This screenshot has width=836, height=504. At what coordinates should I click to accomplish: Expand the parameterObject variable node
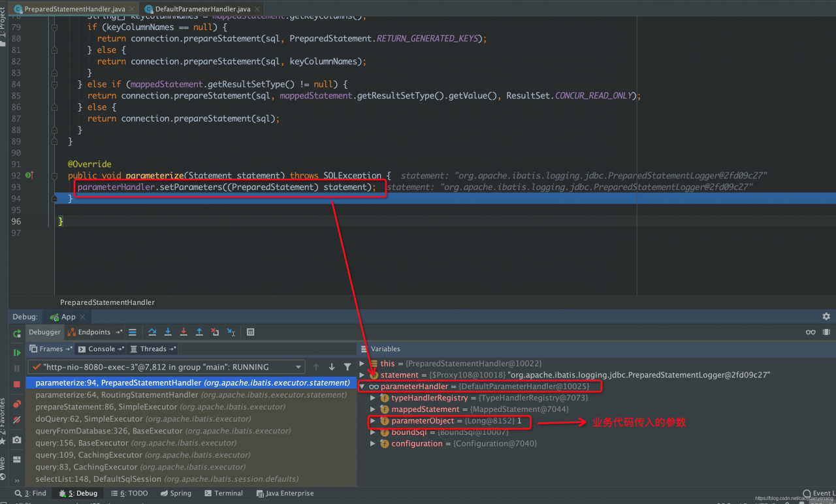[x=373, y=421]
